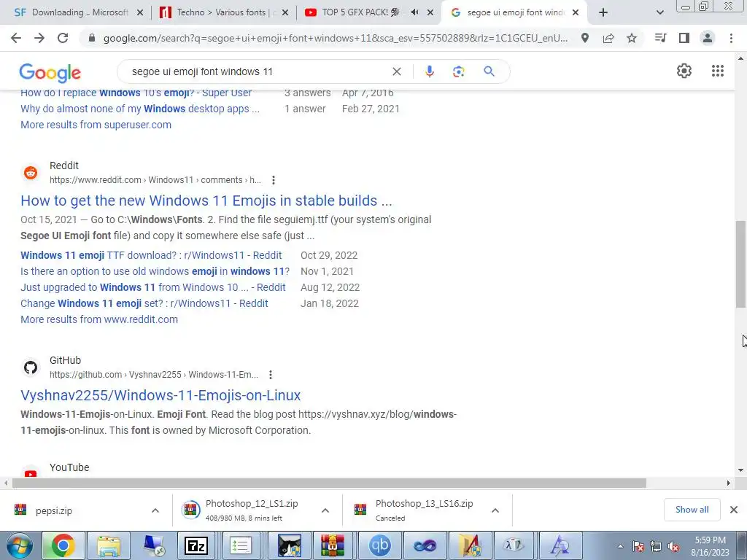Image resolution: width=747 pixels, height=560 pixels.
Task: Open Vyshnav2255 Windows-11-Emojis-on-Linux result
Action: (x=160, y=395)
